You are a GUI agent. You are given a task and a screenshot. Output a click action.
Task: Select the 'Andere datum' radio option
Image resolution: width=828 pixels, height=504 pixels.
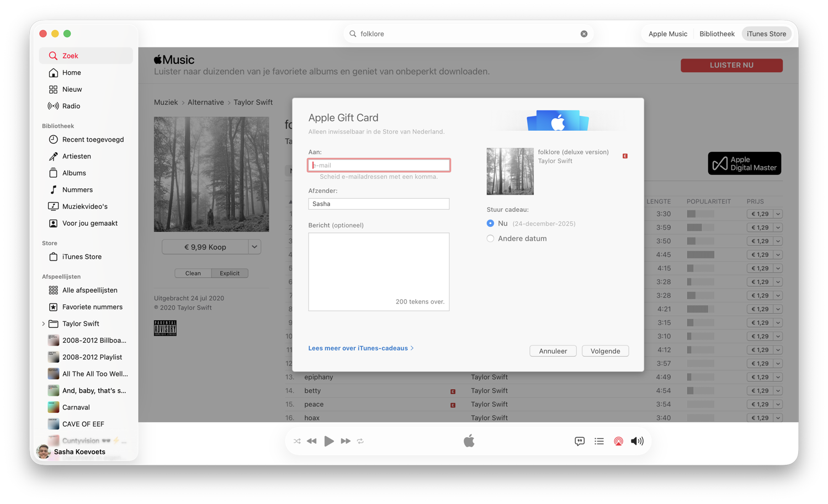click(x=490, y=238)
